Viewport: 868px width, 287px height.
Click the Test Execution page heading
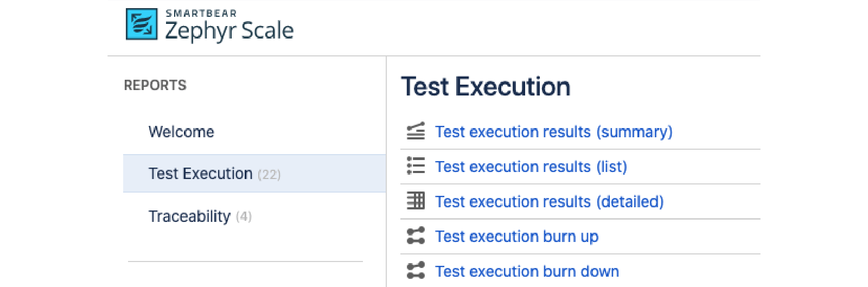486,87
